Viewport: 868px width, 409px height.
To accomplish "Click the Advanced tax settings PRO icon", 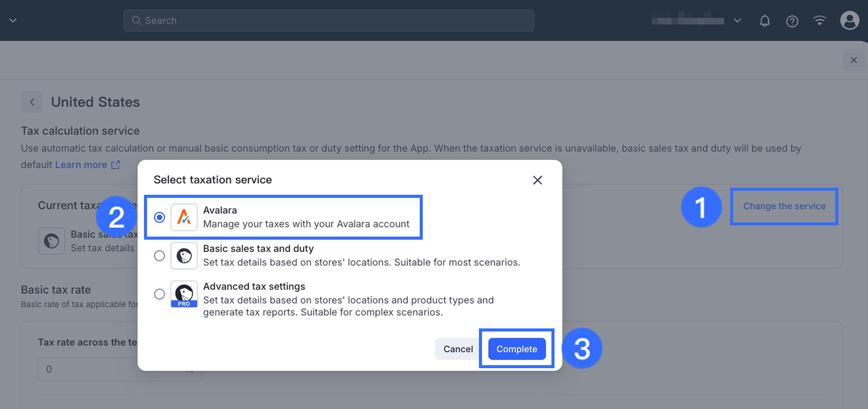I will (184, 294).
